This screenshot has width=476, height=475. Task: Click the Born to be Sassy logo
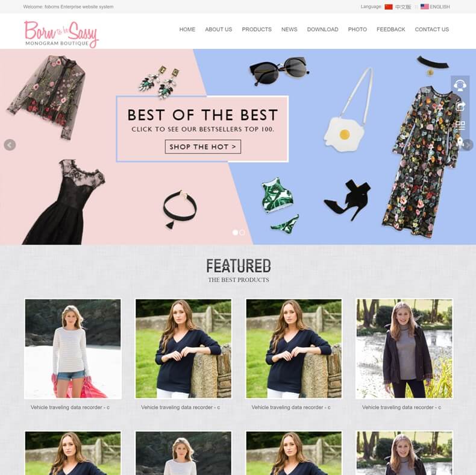point(61,34)
